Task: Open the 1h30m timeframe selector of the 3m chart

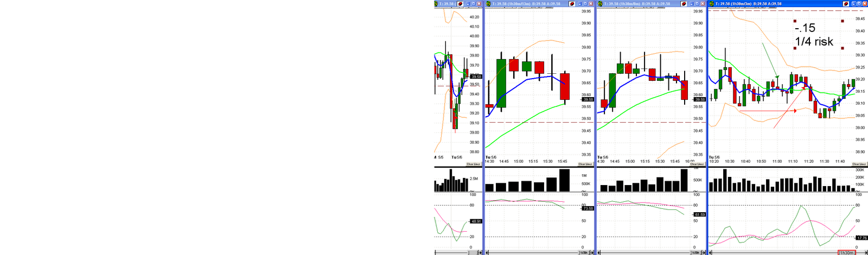Action: [846, 252]
